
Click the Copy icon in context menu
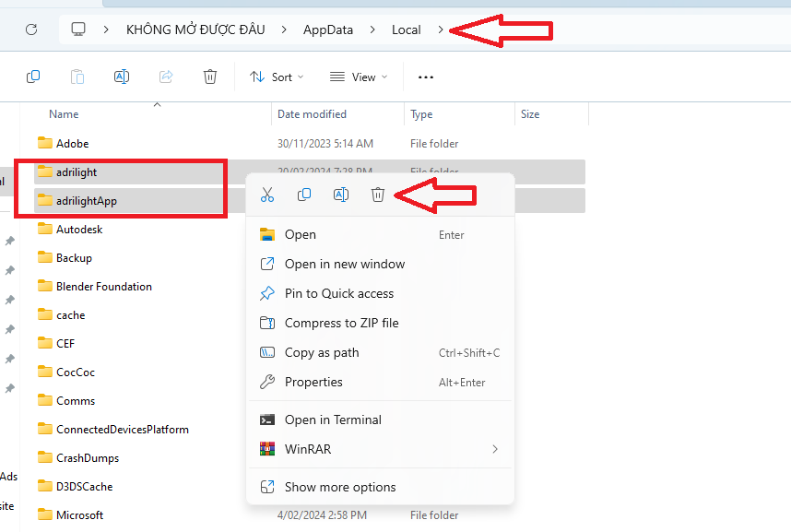coord(304,195)
